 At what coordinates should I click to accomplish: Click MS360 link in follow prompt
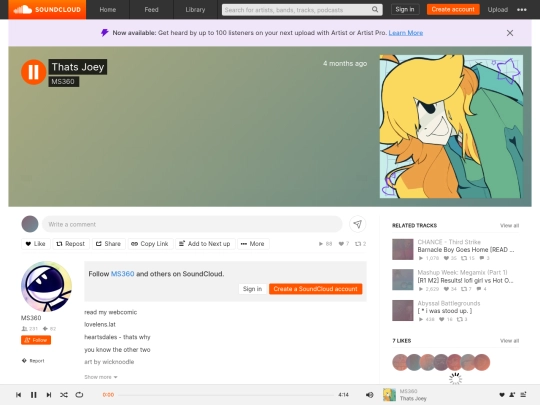click(122, 274)
